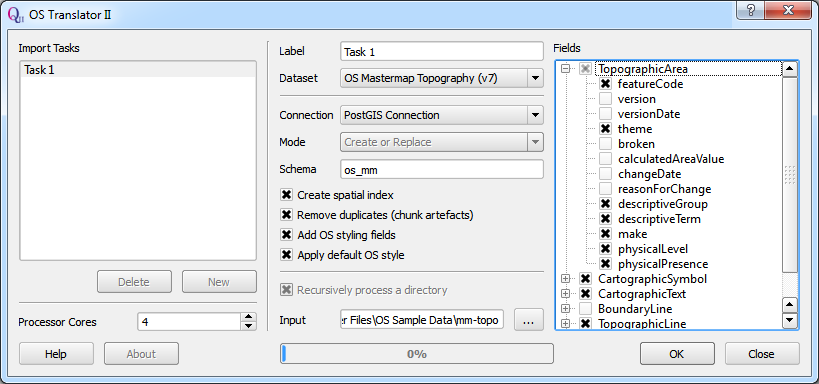Select the physicalPresence row label
The height and width of the screenshot is (384, 819).
663,264
